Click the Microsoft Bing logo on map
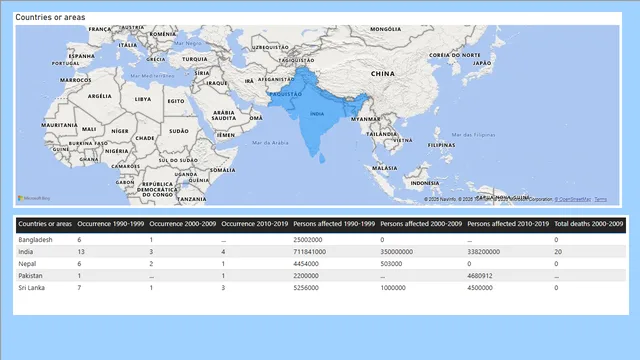Viewport: 640px width, 360px height. (x=34, y=198)
